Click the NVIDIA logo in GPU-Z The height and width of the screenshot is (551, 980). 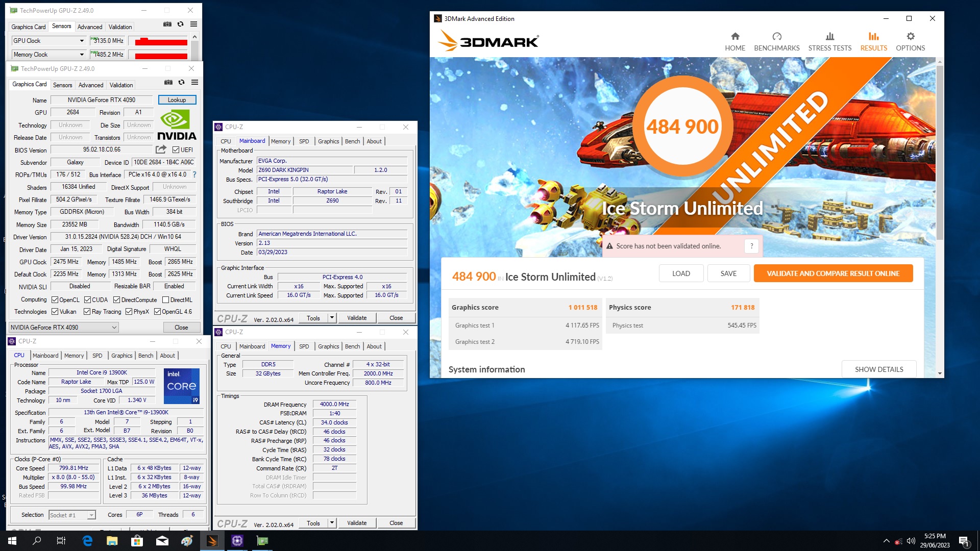tap(177, 125)
